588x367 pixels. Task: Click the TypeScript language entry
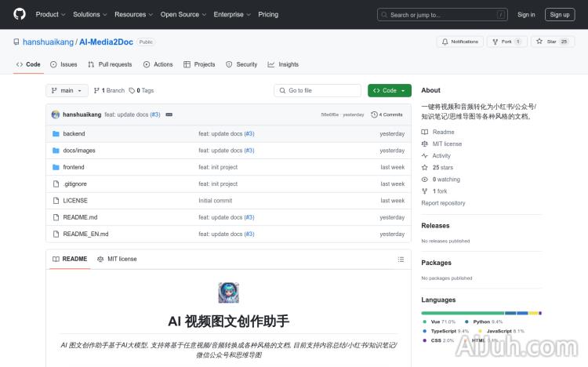point(445,331)
